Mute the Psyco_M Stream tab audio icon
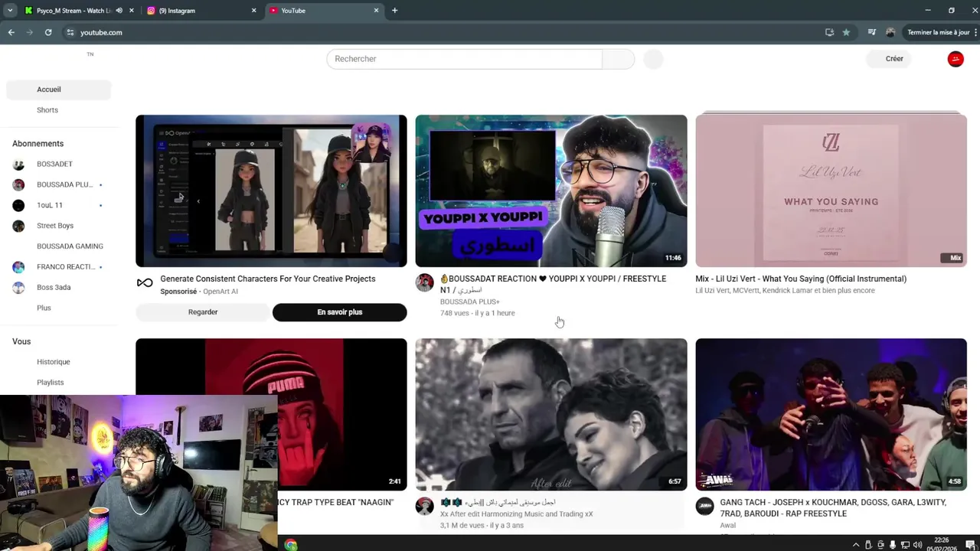The image size is (980, 551). (x=119, y=11)
